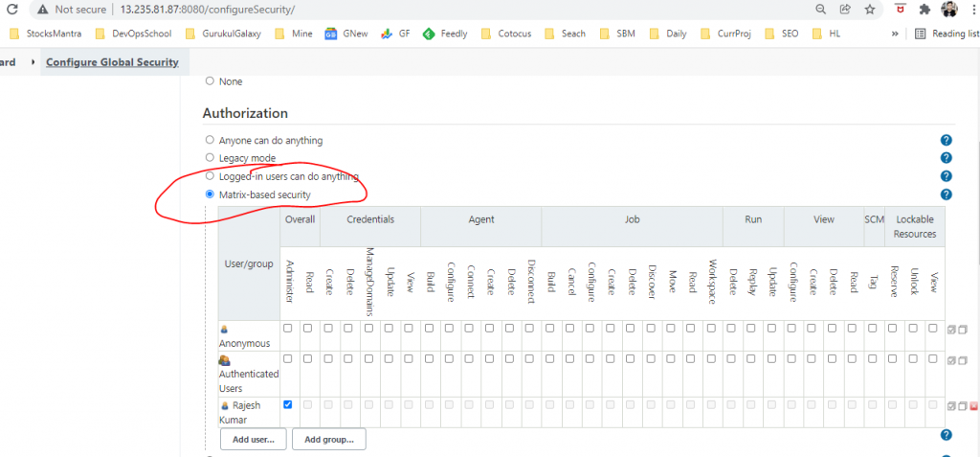Open the browser Extensions puzzle icon
Image resolution: width=980 pixels, height=457 pixels.
[924, 10]
